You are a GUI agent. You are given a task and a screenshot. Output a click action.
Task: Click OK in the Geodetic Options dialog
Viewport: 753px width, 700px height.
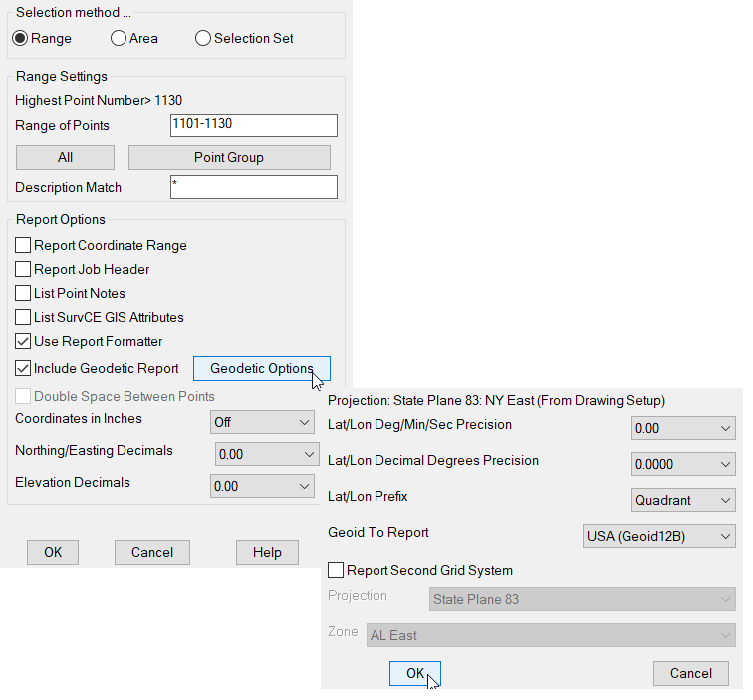[x=415, y=673]
